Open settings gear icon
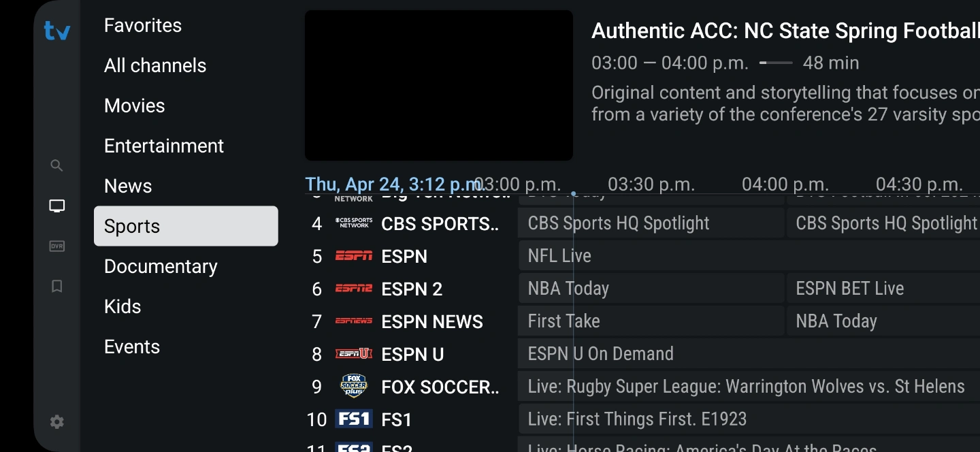This screenshot has width=980, height=452. click(x=57, y=421)
